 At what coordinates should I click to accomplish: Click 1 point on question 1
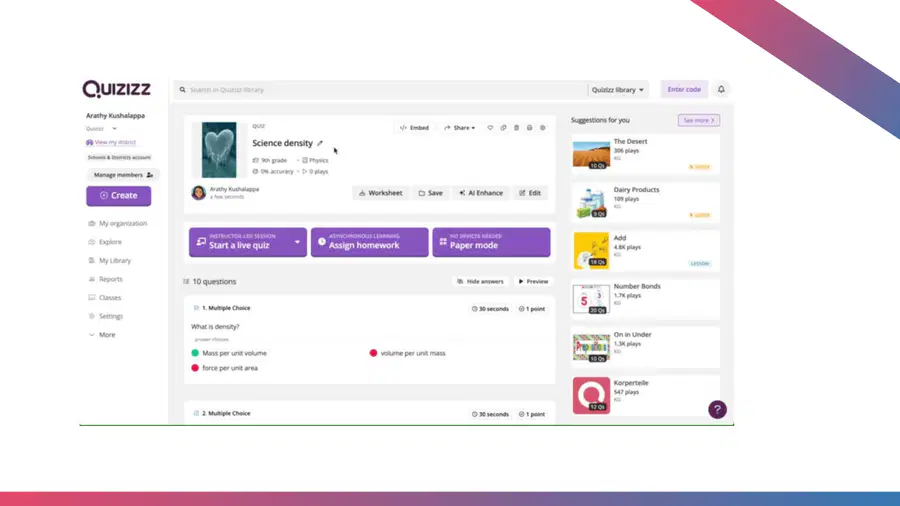coord(532,309)
